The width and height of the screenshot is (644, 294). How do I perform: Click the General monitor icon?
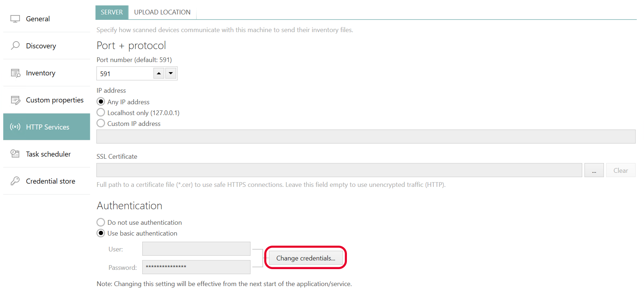[x=15, y=19]
